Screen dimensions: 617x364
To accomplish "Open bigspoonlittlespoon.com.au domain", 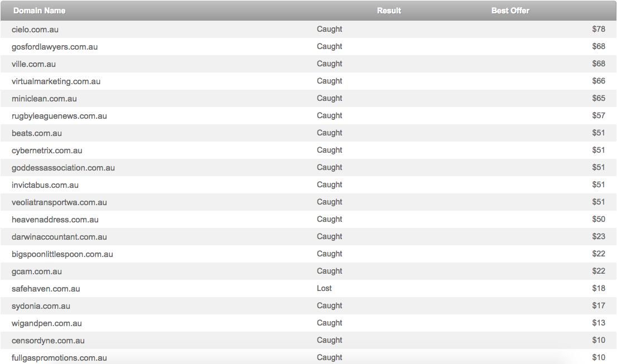I will click(62, 254).
